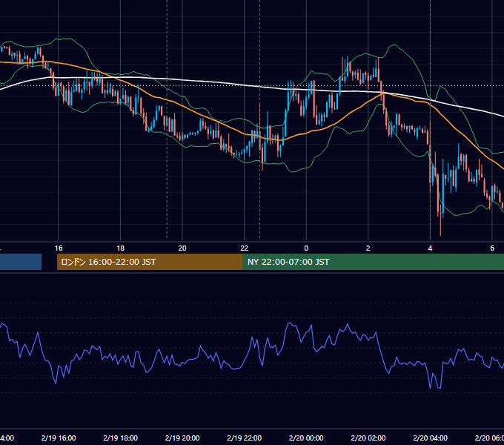This screenshot has width=504, height=445.
Task: Select the NY 22:00-07:00 JST session bar
Action: (373, 262)
